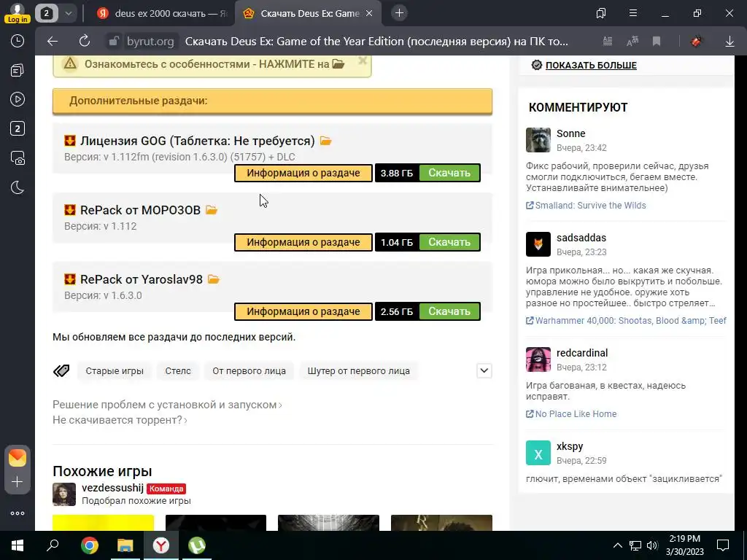This screenshot has height=560, width=747.
Task: Open the bookmarks collections icon in title bar
Action: (601, 13)
